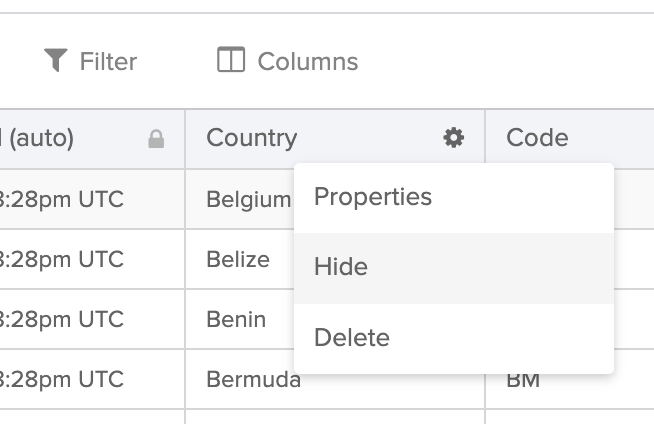Screen dimensions: 654x424
Task: Choose Properties from the column menu
Action: coord(373,197)
